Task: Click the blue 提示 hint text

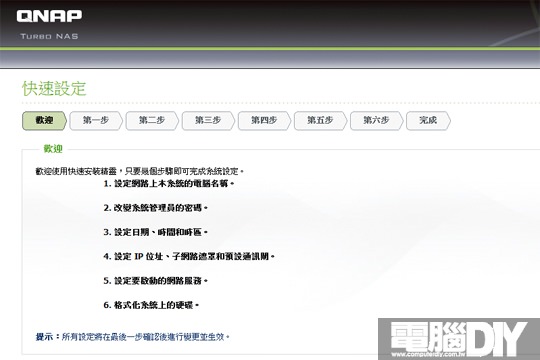Action: coord(133,337)
